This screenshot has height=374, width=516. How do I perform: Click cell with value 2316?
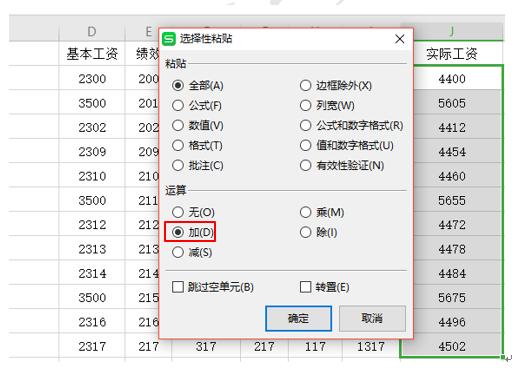(92, 322)
